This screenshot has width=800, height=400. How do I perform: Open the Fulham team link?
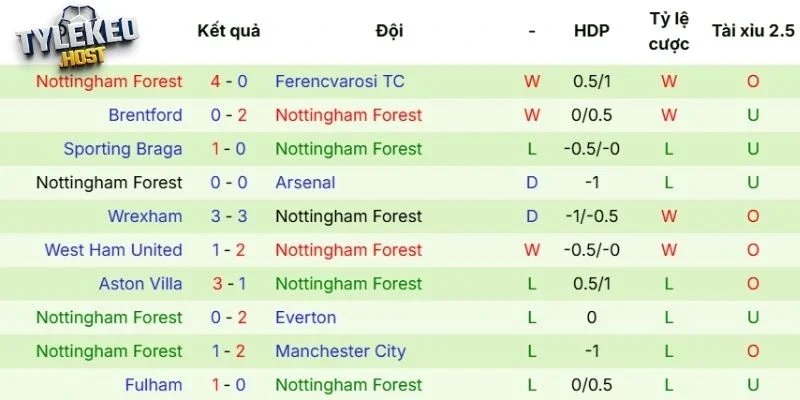[153, 385]
